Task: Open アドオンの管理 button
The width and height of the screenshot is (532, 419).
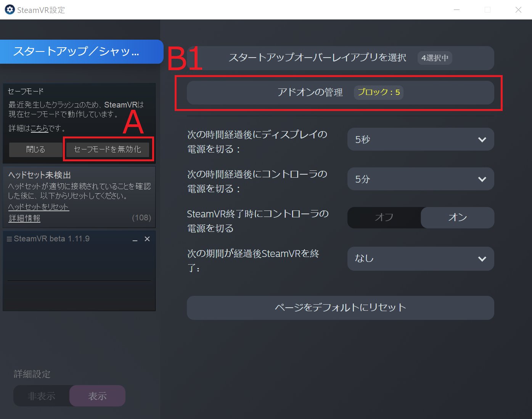Action: click(x=341, y=93)
